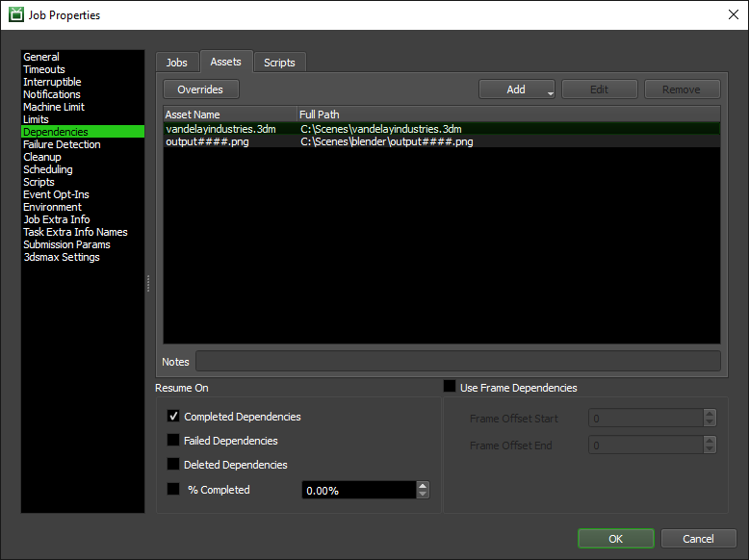Screen dimensions: 749x560
Task: Open the Add button dropdown arrow
Action: (x=551, y=92)
